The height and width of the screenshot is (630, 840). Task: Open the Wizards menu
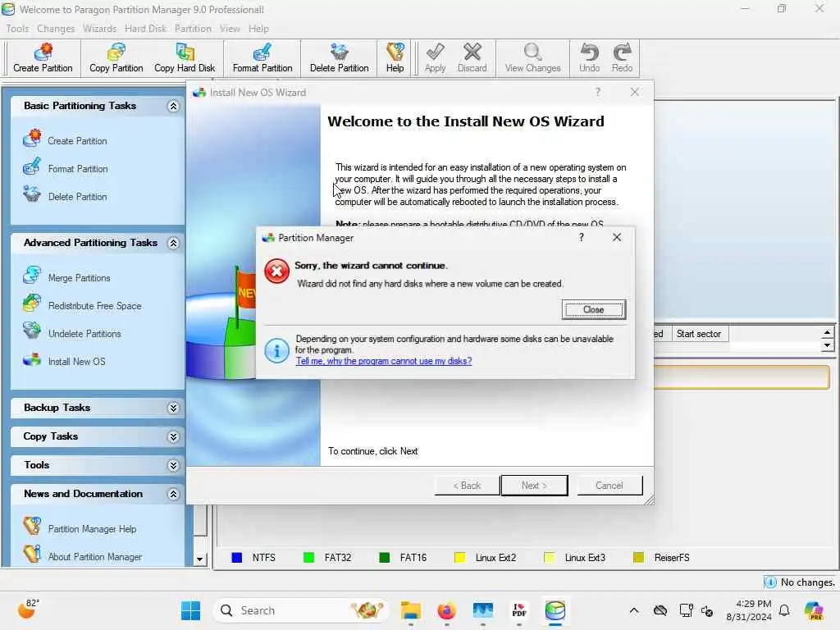click(99, 29)
